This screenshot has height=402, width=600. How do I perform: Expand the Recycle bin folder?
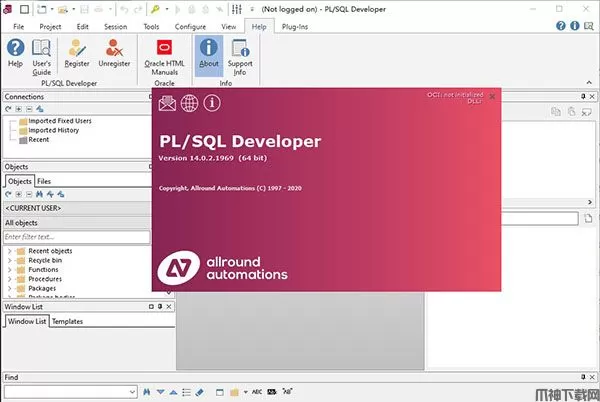[x=10, y=260]
